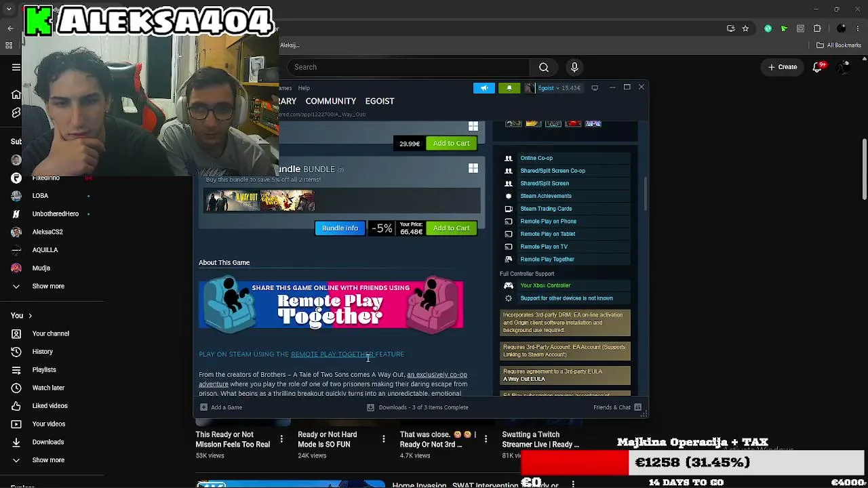
Task: Open the AleksaCS2 subscription channel
Action: click(x=47, y=232)
